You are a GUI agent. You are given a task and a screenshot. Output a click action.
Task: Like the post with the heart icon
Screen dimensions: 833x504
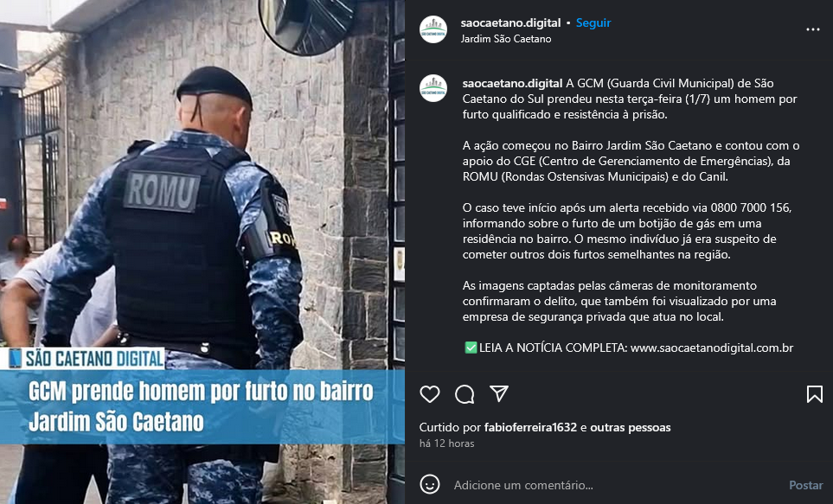coord(430,394)
